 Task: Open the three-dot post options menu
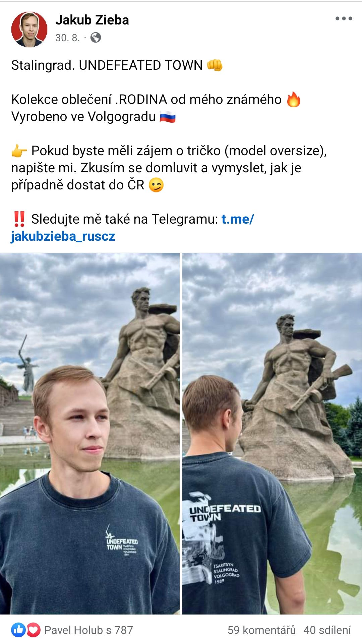344,18
